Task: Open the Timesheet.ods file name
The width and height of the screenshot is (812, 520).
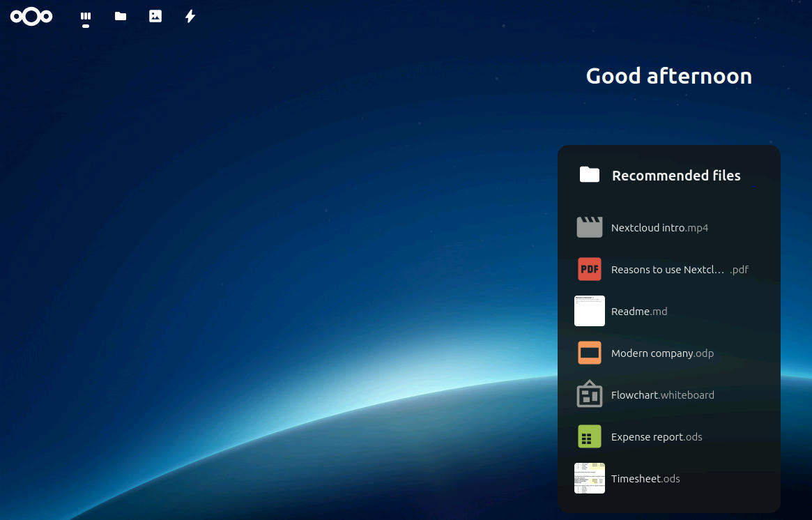Action: (x=645, y=479)
